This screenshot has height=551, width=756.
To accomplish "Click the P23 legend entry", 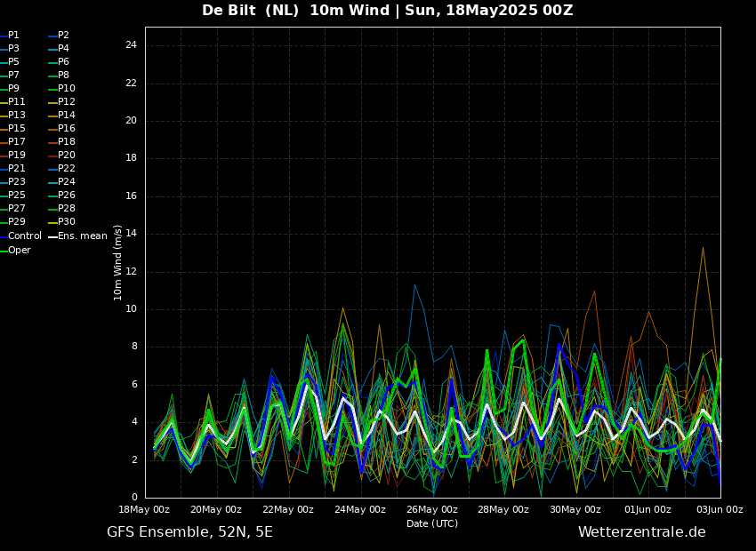I will pyautogui.click(x=16, y=182).
